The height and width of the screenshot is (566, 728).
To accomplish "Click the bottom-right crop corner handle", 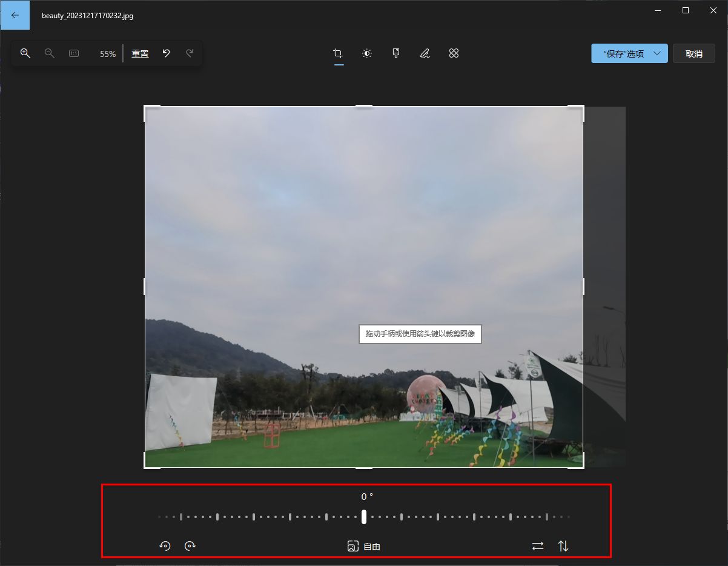I will (x=583, y=467).
